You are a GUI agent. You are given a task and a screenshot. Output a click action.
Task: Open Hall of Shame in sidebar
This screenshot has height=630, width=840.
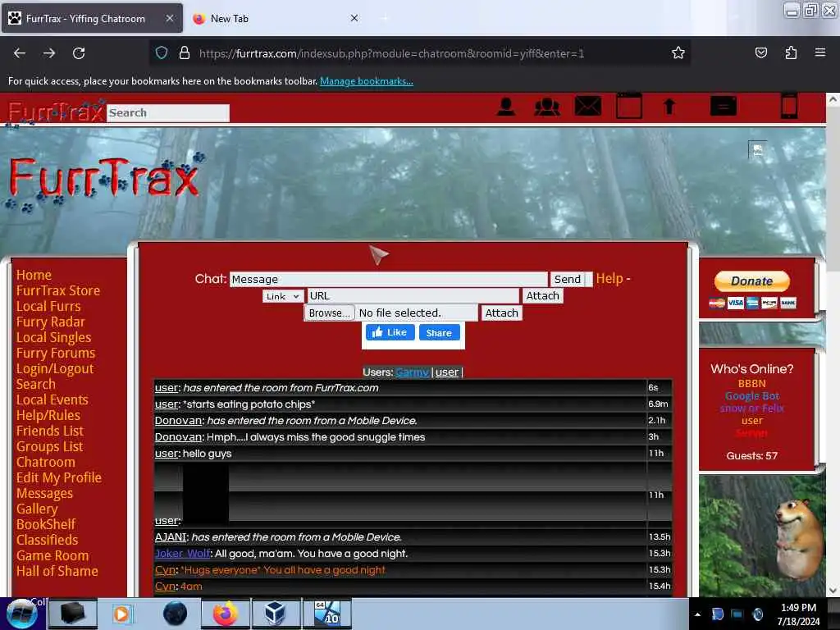57,571
